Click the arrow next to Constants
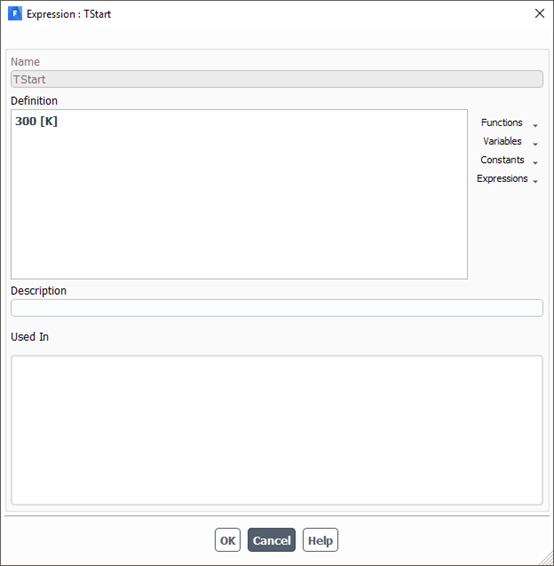The width and height of the screenshot is (554, 566). tap(535, 163)
